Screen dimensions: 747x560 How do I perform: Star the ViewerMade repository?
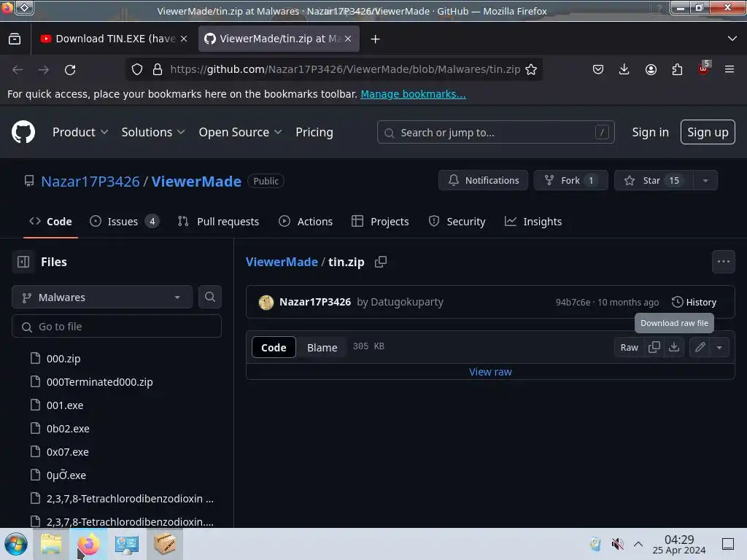click(653, 181)
